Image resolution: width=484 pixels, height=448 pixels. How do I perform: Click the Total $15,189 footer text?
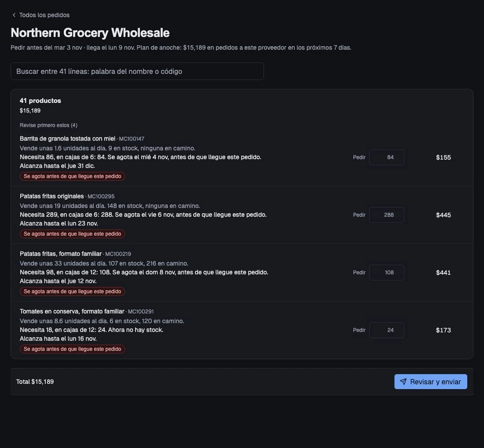coord(35,382)
